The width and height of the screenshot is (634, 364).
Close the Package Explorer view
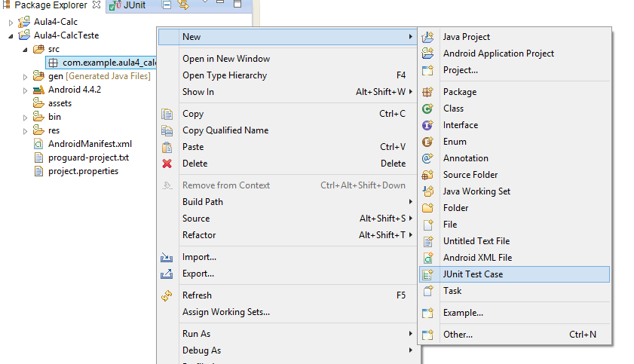(96, 5)
